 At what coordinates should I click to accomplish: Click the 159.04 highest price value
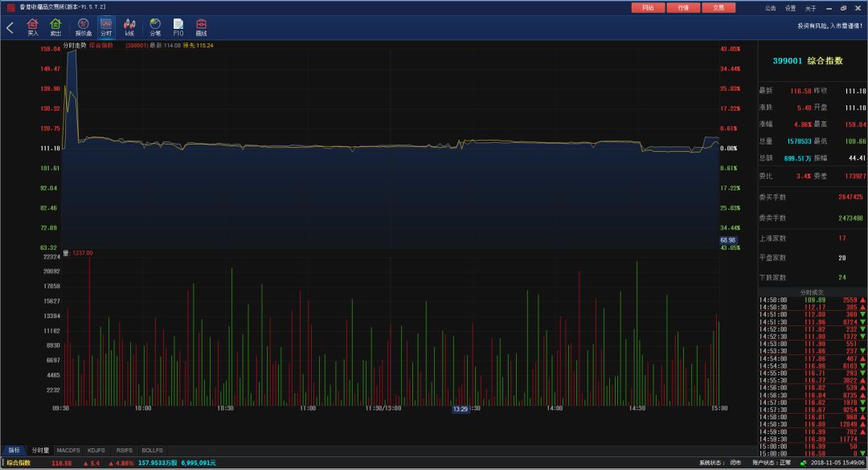(855, 125)
